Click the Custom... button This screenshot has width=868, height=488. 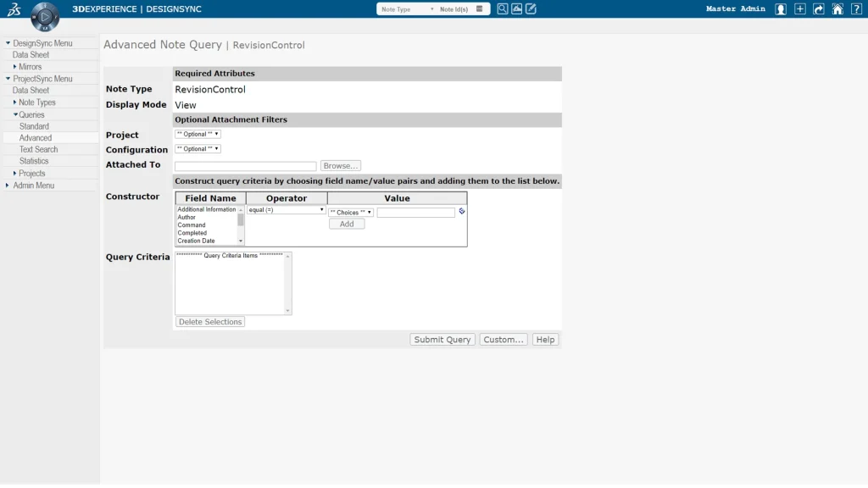(504, 340)
